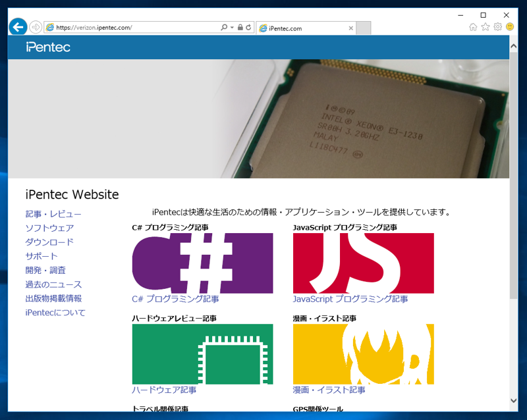Click the search magnifier in address bar
The image size is (527, 420).
click(224, 27)
